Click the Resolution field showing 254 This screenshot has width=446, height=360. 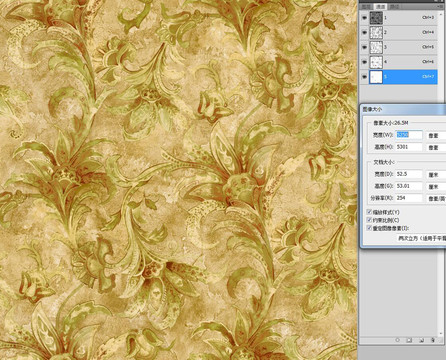pyautogui.click(x=409, y=198)
